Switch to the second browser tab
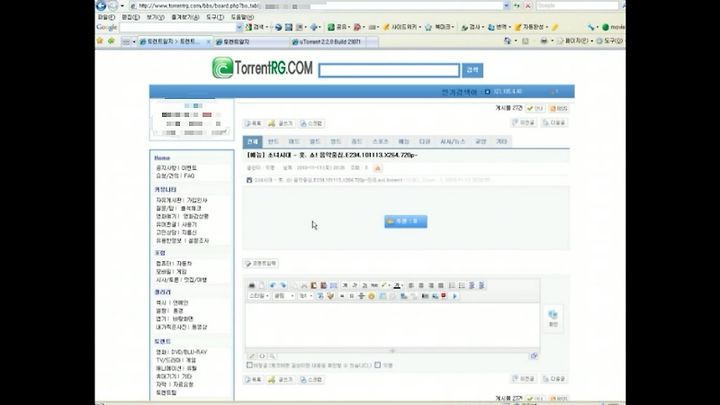Viewport: 720px width, 405px height. pos(251,42)
